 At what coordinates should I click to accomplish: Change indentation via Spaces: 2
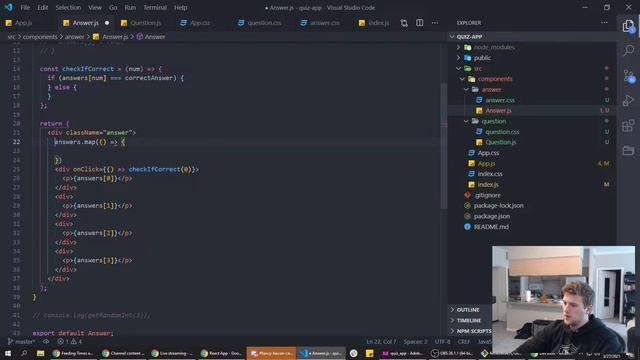coord(415,342)
